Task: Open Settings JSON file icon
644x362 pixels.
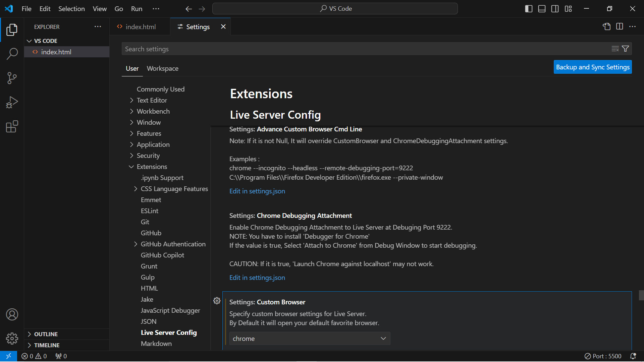Action: tap(606, 26)
